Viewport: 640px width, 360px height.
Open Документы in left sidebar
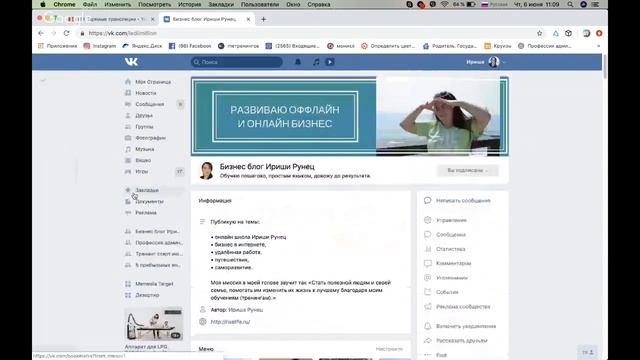(149, 202)
